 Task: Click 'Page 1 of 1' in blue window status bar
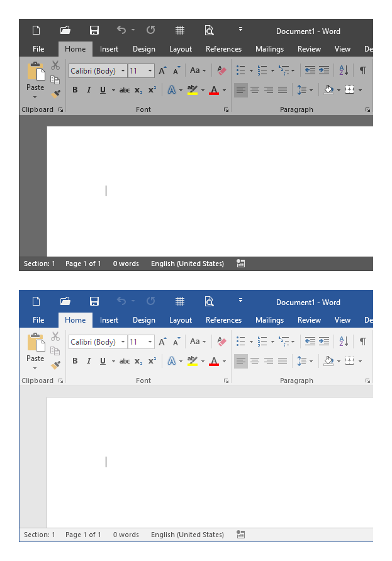click(83, 535)
